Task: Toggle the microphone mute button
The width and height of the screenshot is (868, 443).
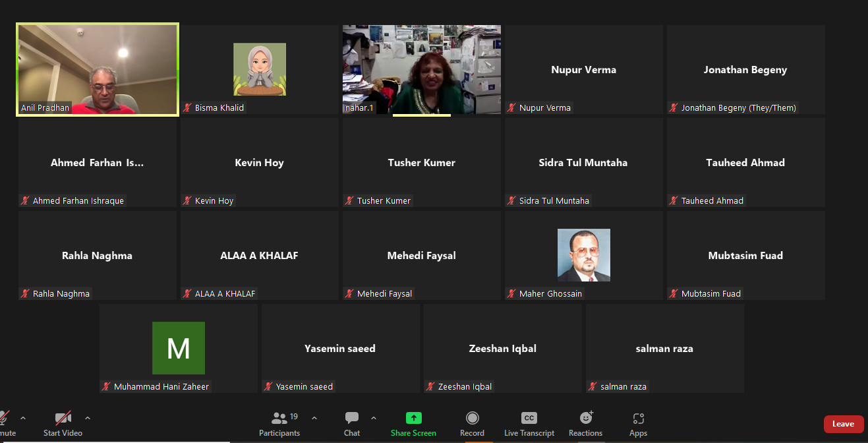Action: [x=3, y=418]
